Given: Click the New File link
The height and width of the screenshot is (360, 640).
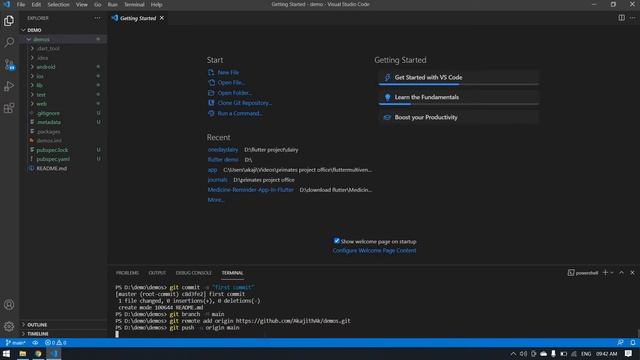Looking at the screenshot, I should [x=228, y=72].
